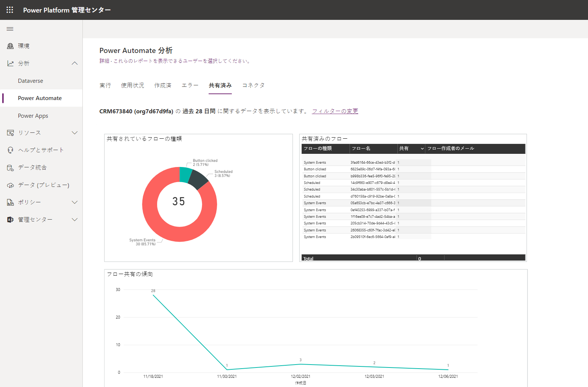Click the ポリシー document icon
Viewport: 588px width, 387px height.
pyautogui.click(x=10, y=202)
